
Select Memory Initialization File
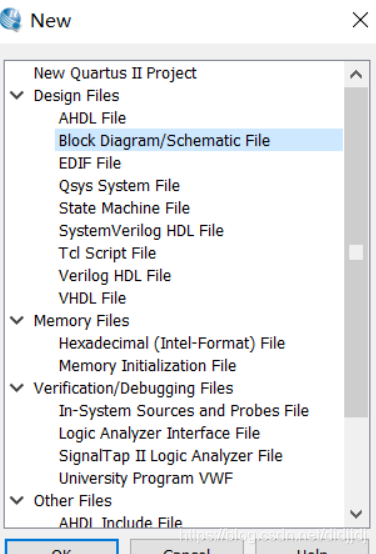coord(147,366)
